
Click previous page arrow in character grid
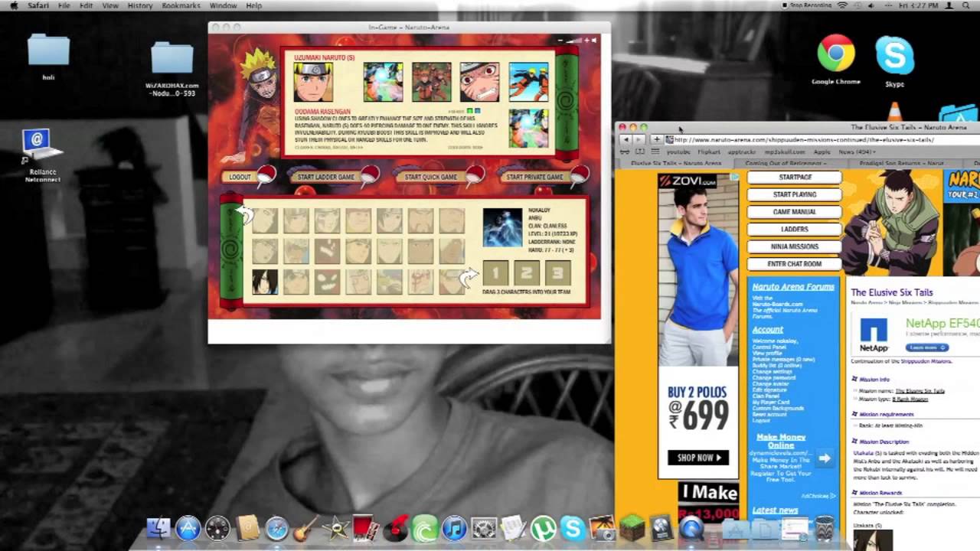click(x=243, y=216)
